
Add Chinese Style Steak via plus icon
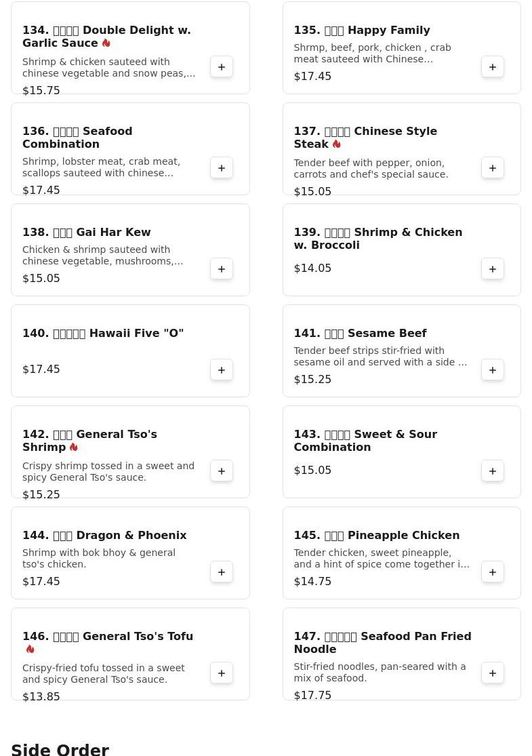click(493, 167)
